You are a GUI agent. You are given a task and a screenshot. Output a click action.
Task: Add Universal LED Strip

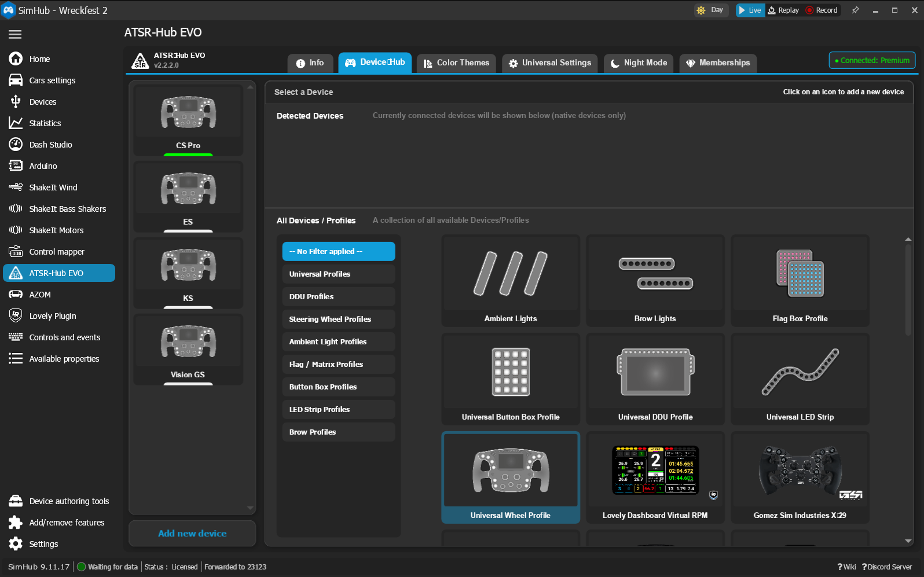click(800, 379)
